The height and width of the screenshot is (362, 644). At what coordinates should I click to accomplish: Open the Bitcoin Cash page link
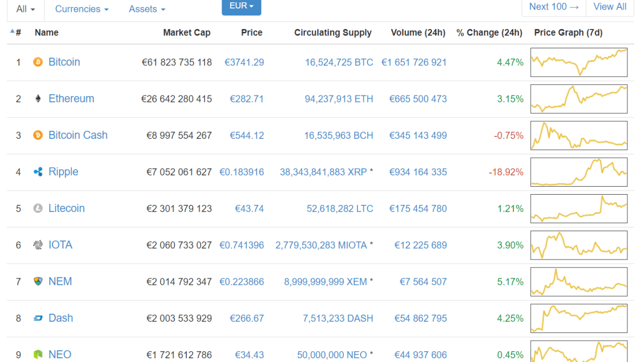tap(78, 135)
